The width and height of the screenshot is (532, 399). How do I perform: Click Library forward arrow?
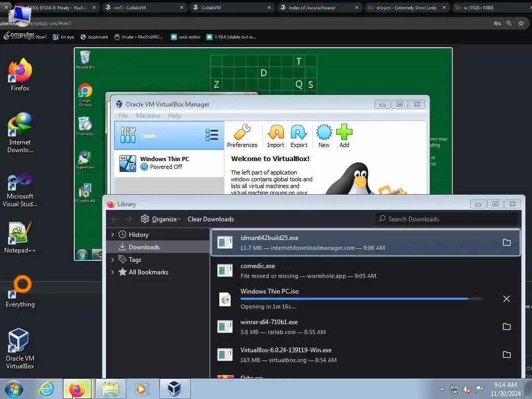click(x=128, y=219)
